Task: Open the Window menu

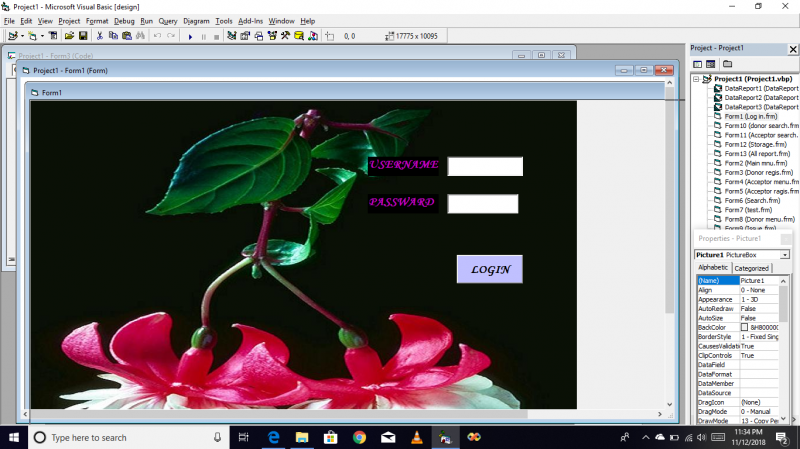Action: 282,21
